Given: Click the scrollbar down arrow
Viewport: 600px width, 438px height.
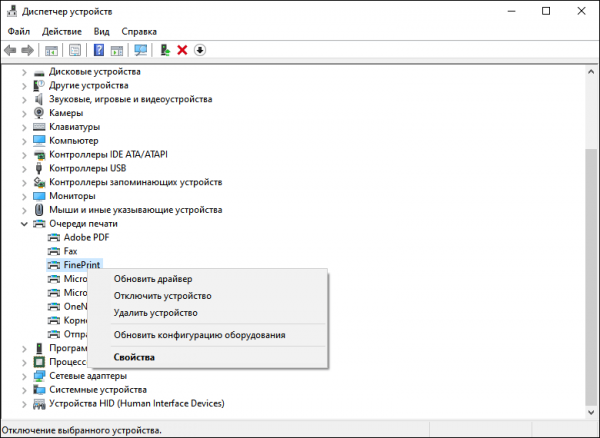Looking at the screenshot, I should [591, 413].
